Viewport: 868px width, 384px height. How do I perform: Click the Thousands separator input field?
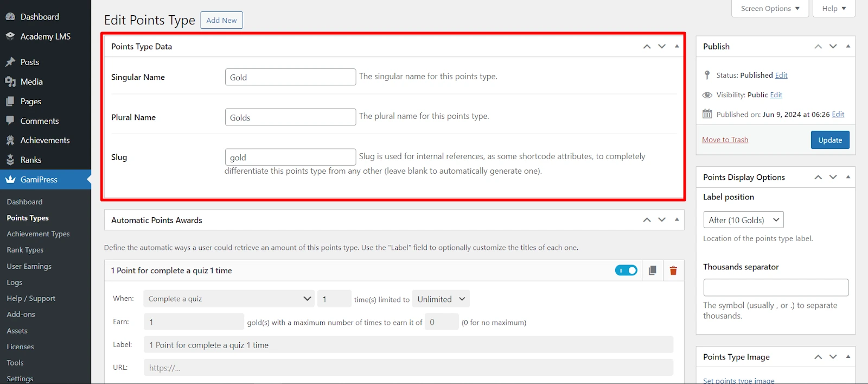pyautogui.click(x=776, y=288)
